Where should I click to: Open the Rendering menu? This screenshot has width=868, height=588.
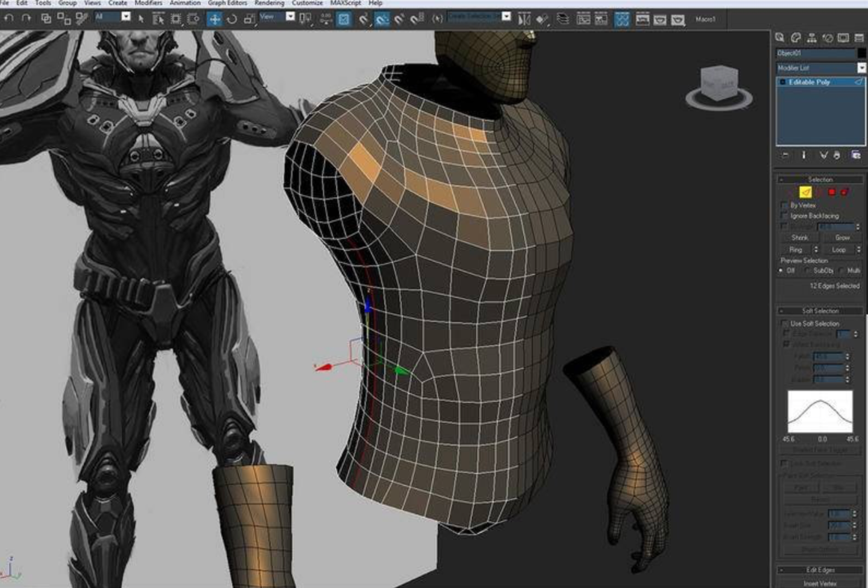[x=269, y=3]
